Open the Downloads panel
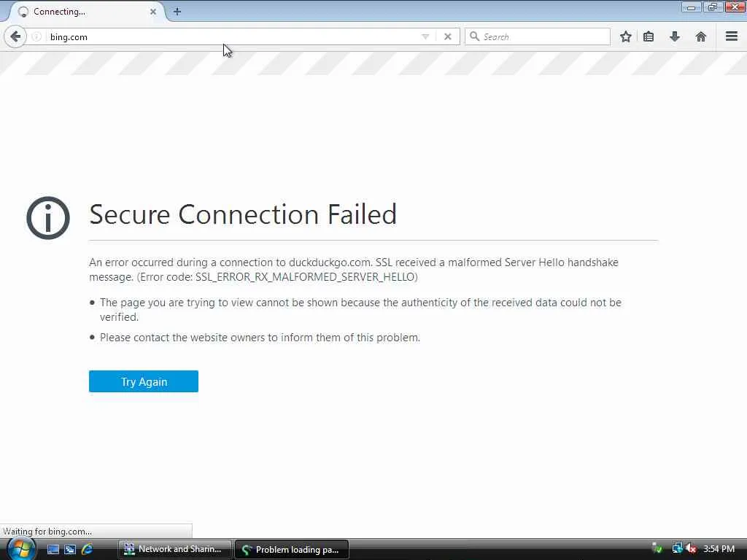The width and height of the screenshot is (747, 560). (x=675, y=36)
